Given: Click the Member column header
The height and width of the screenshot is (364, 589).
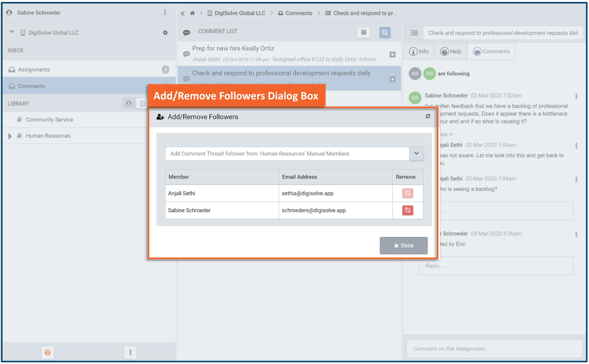Looking at the screenshot, I should click(222, 177).
